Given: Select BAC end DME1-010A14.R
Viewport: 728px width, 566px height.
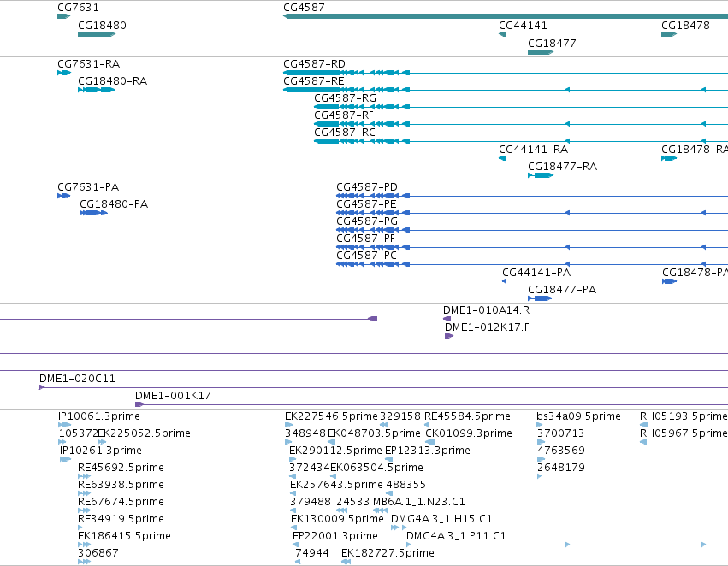Looking at the screenshot, I should coord(486,310).
